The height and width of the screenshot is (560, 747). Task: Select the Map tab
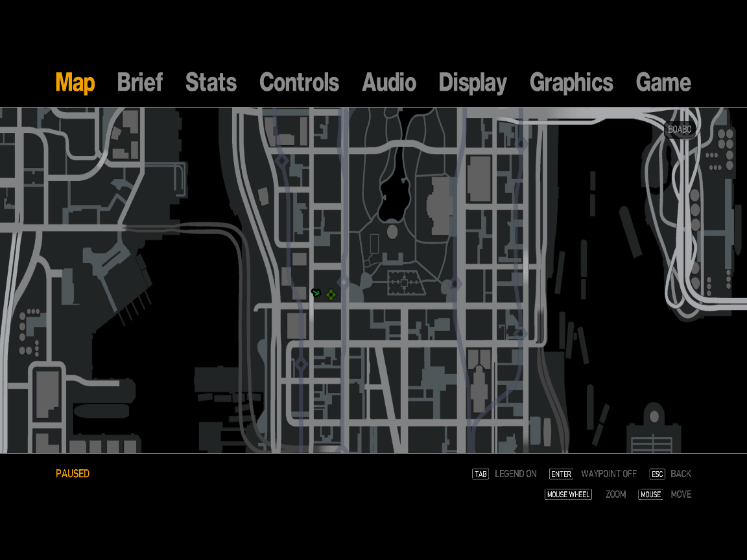point(75,83)
